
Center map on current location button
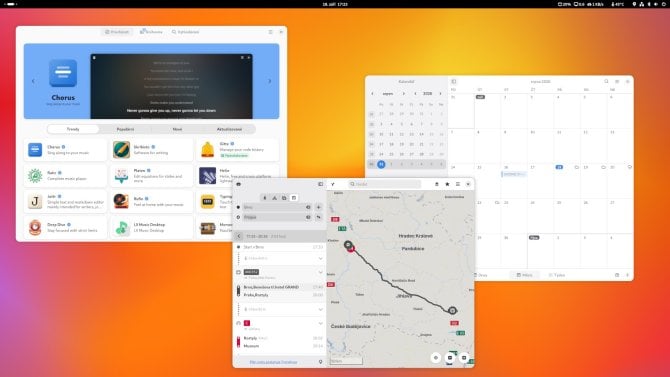435,358
